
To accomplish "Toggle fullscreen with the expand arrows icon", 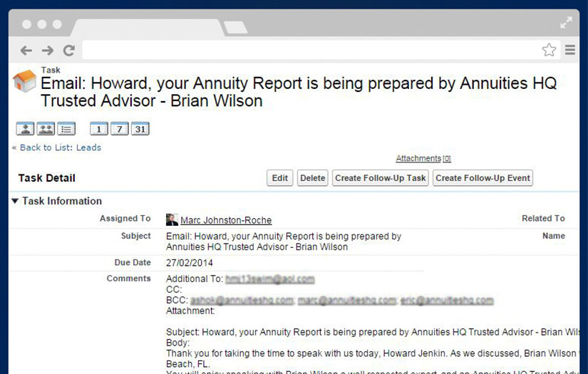I will pos(566,23).
